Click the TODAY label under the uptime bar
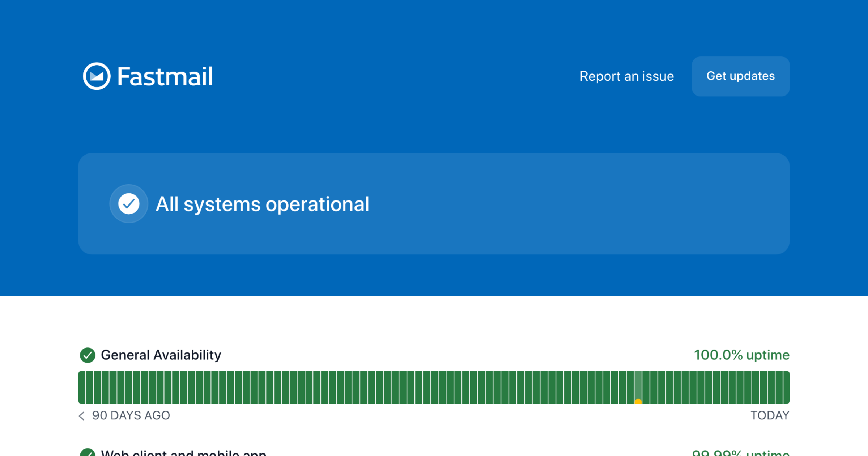Viewport: 868px width, 456px height. click(770, 415)
